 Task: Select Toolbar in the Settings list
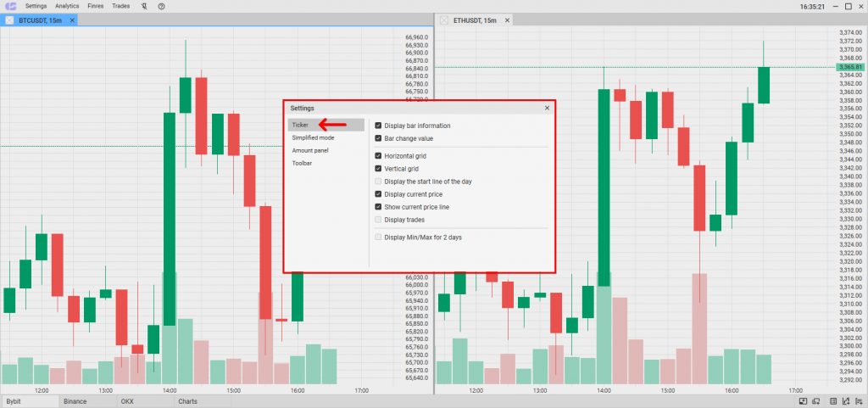[x=326, y=163]
